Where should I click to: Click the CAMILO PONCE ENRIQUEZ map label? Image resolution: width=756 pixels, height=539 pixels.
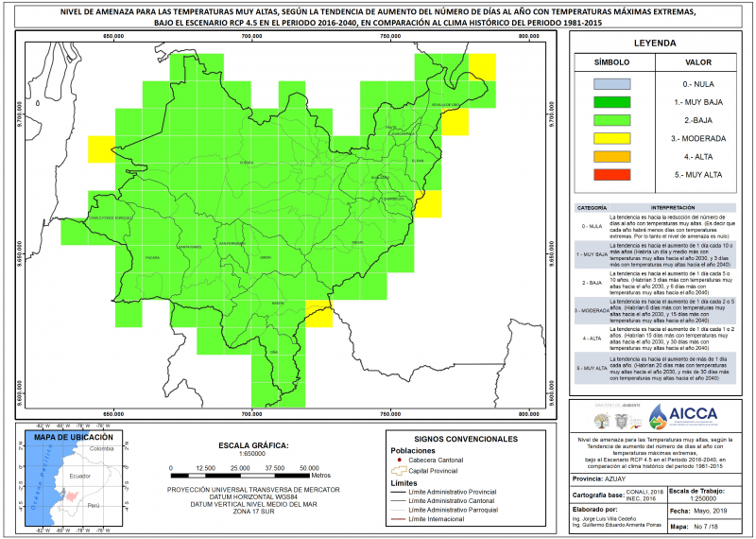click(110, 218)
